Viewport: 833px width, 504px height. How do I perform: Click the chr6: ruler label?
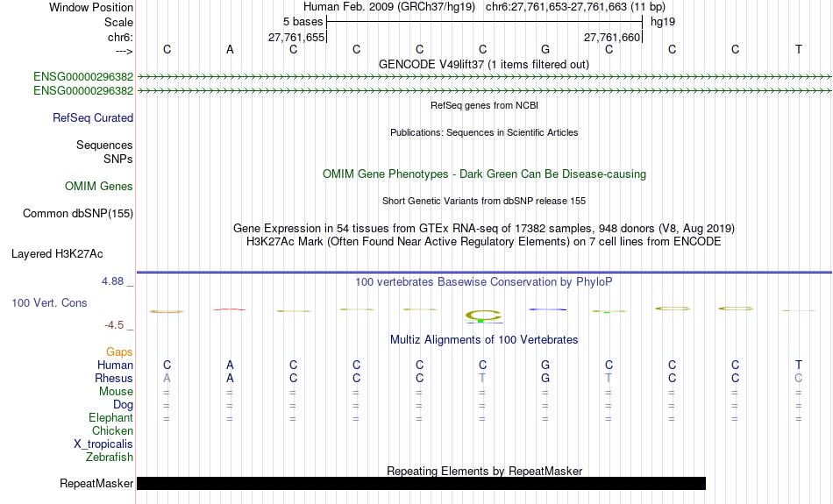120,37
